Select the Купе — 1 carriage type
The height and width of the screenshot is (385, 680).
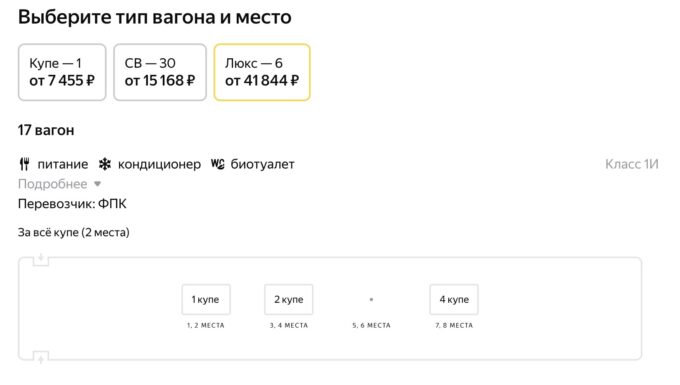tap(62, 72)
